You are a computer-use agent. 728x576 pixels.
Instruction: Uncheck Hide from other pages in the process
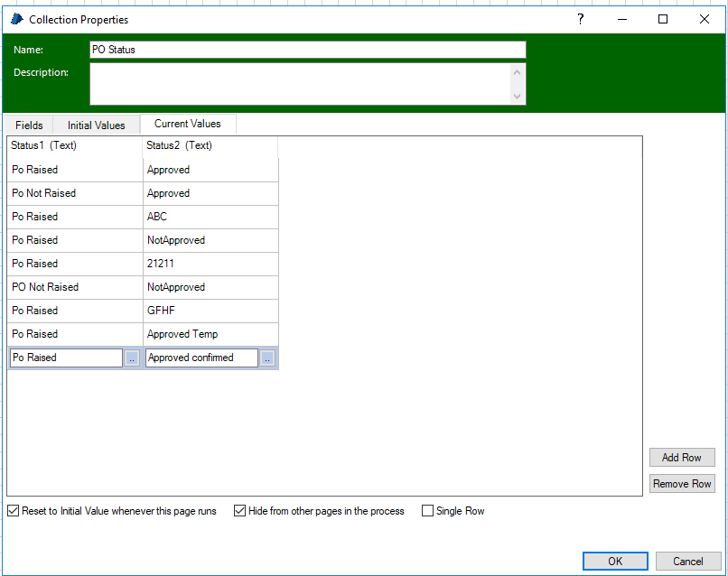point(239,511)
